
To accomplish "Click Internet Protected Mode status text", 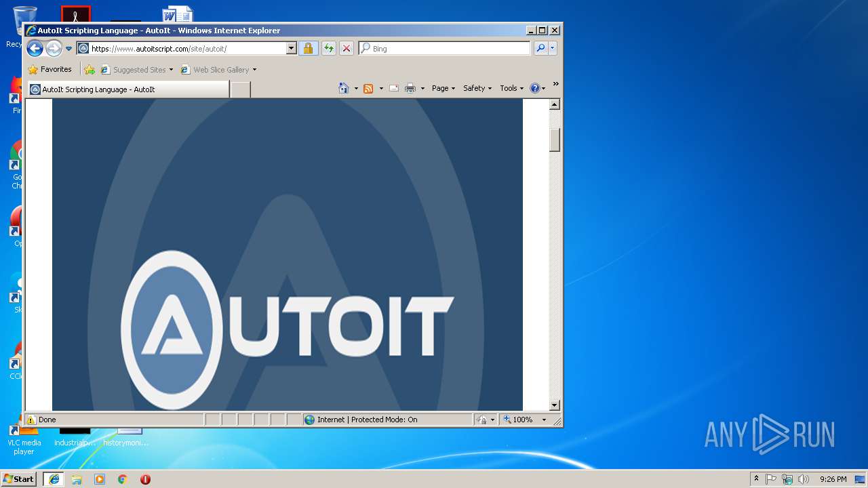I will [x=367, y=420].
